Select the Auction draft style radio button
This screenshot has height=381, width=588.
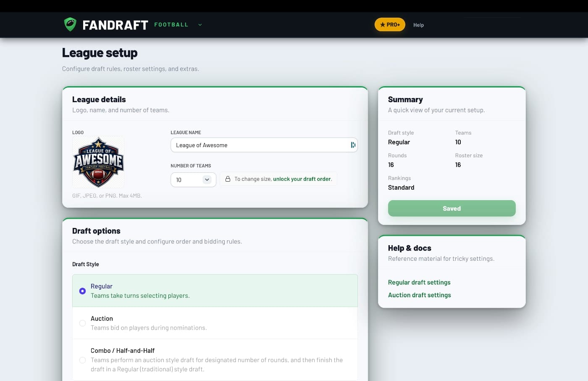click(x=82, y=323)
